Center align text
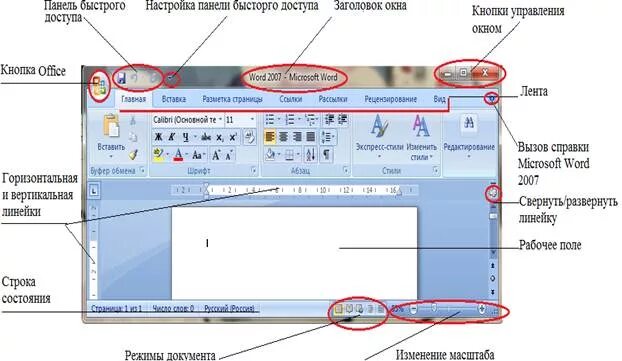This screenshot has width=622, height=361. point(283,137)
